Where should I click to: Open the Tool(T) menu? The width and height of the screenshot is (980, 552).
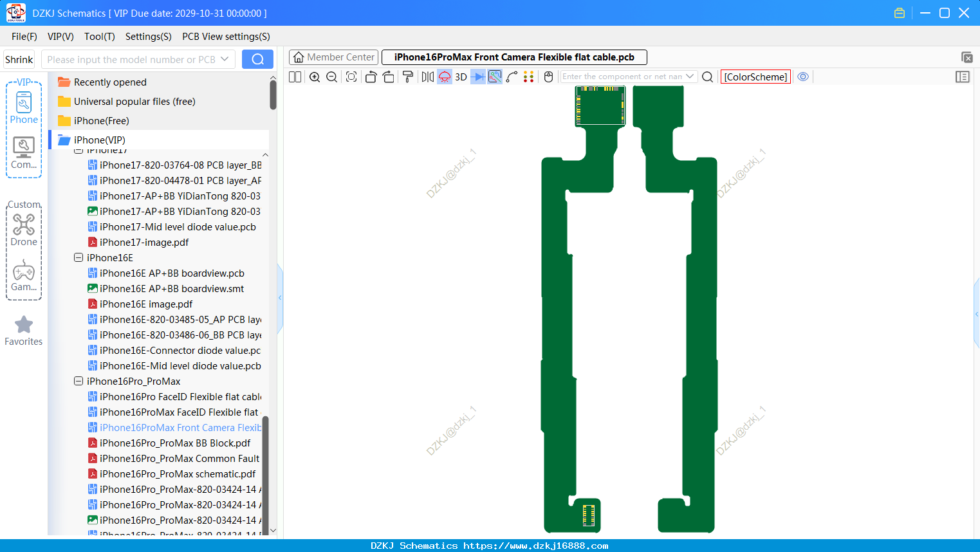(x=100, y=37)
